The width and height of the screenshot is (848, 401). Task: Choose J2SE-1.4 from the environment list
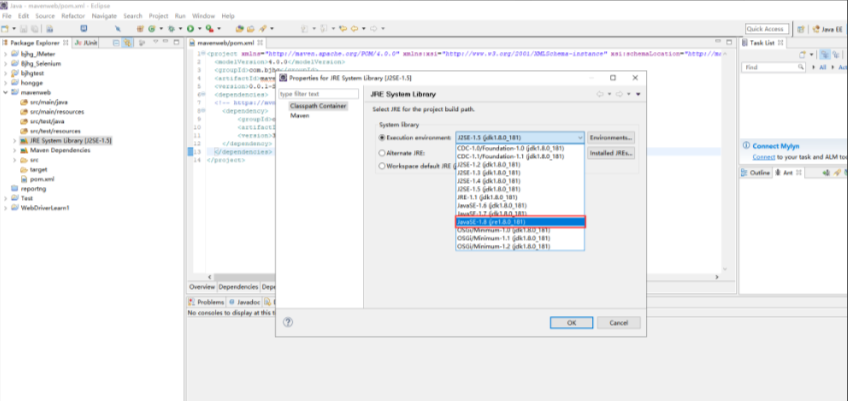pos(520,181)
